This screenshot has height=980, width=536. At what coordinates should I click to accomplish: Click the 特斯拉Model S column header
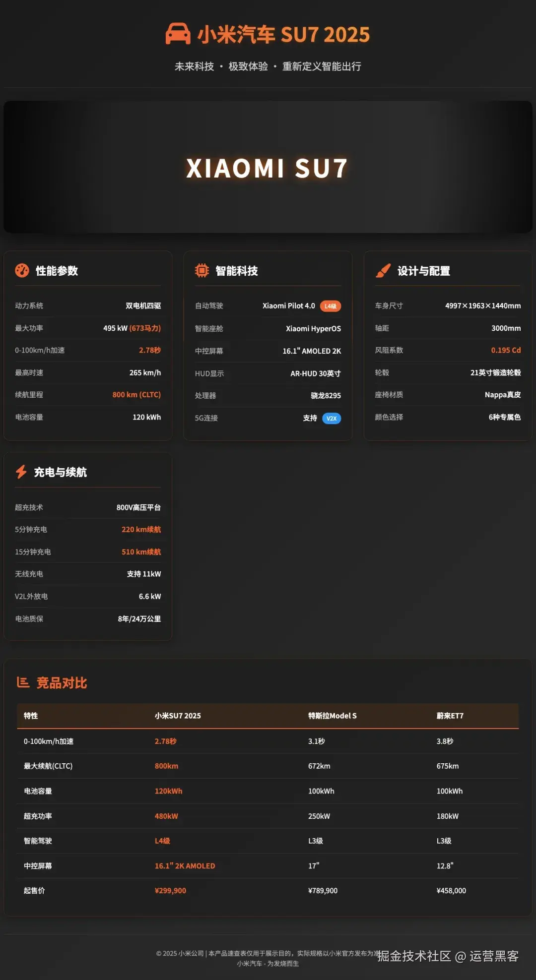click(x=333, y=716)
